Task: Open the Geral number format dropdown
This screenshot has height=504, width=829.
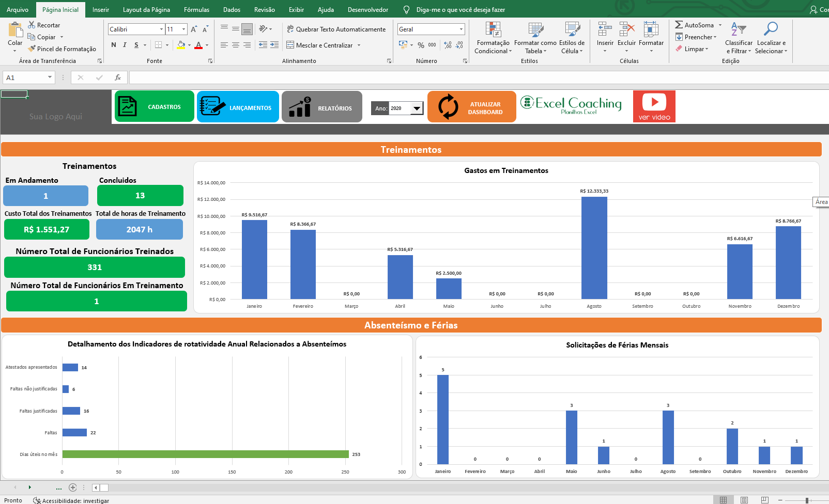Action: tap(461, 29)
